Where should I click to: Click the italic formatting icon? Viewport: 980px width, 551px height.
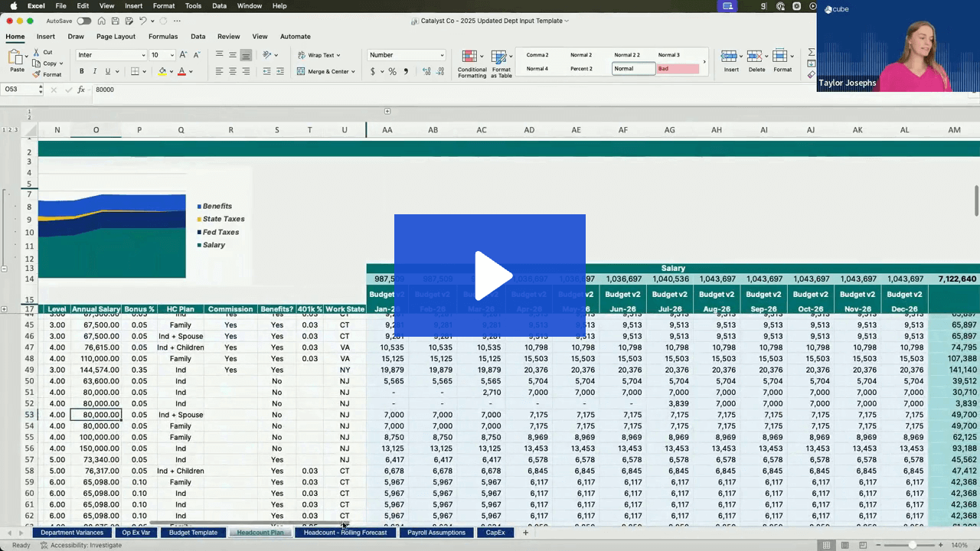coord(95,71)
